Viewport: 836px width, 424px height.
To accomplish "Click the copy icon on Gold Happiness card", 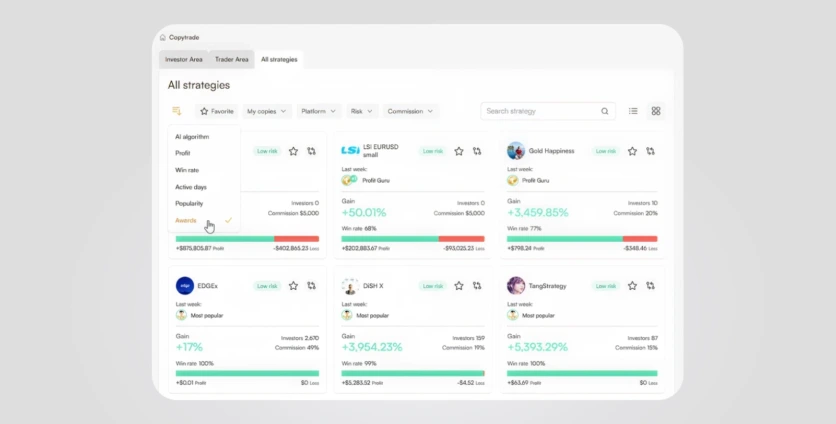I will click(650, 151).
